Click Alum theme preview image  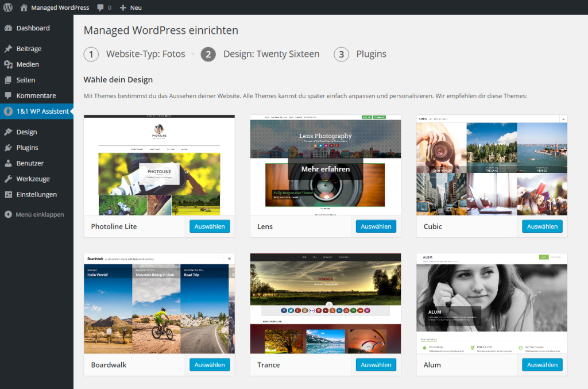[x=492, y=303]
